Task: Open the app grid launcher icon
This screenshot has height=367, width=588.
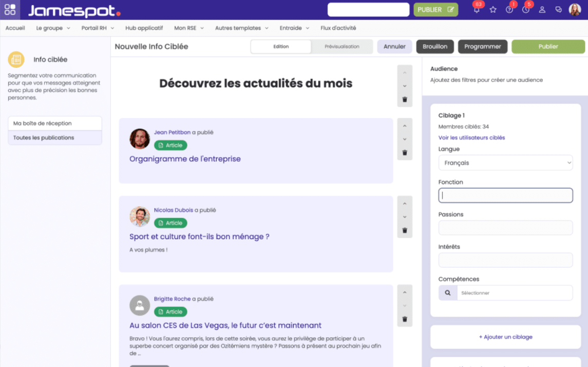Action: (x=10, y=10)
